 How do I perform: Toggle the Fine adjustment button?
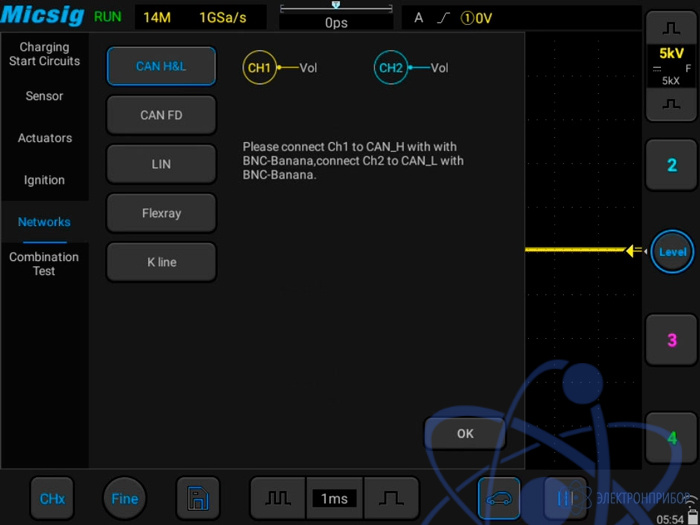[x=125, y=498]
